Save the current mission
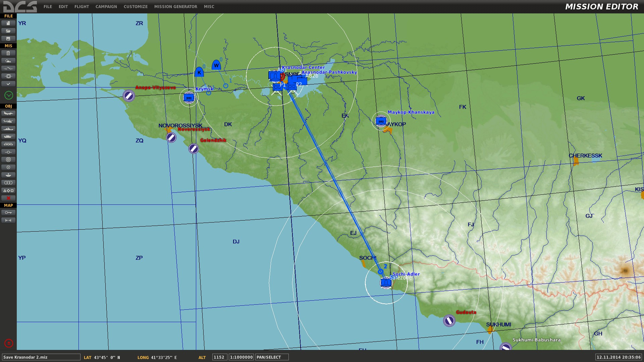This screenshot has width=644, height=362. 8,39
